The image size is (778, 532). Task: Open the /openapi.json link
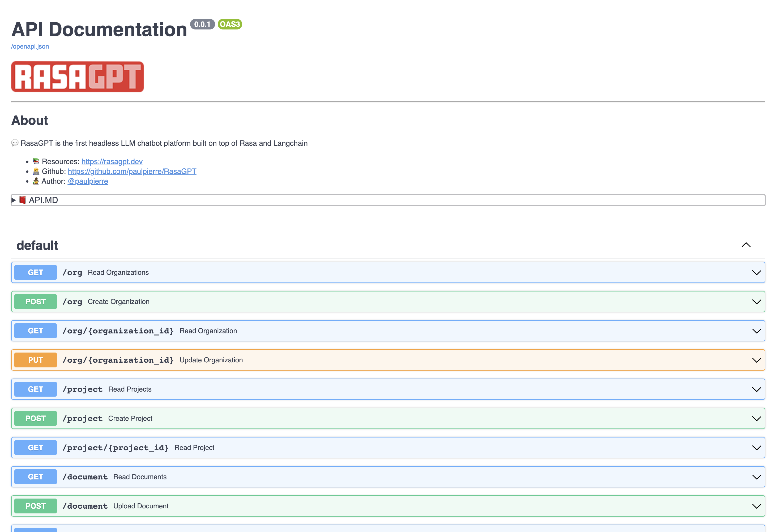[30, 46]
